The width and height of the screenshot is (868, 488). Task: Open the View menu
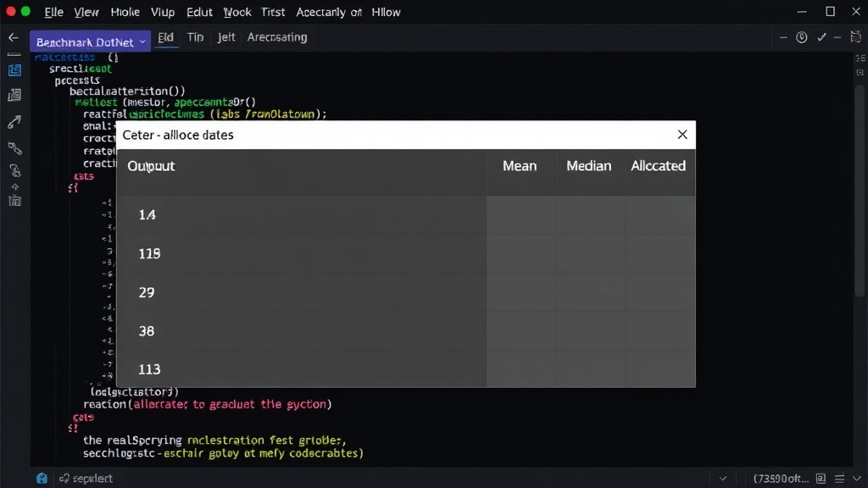point(86,12)
